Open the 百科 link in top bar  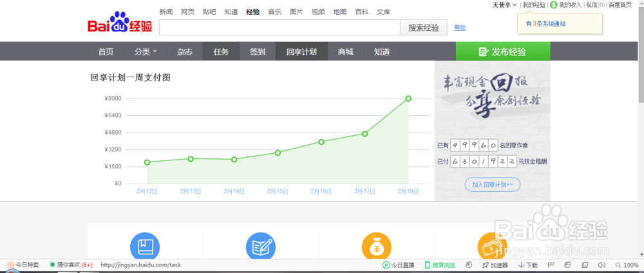tap(362, 12)
